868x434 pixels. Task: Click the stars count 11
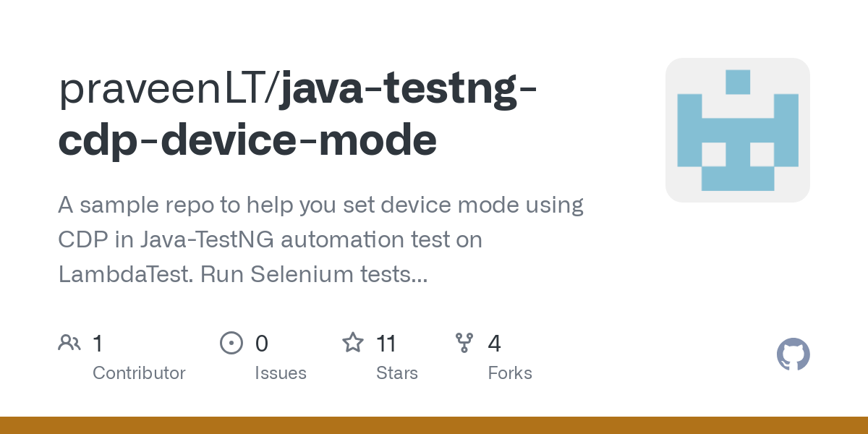click(x=386, y=344)
